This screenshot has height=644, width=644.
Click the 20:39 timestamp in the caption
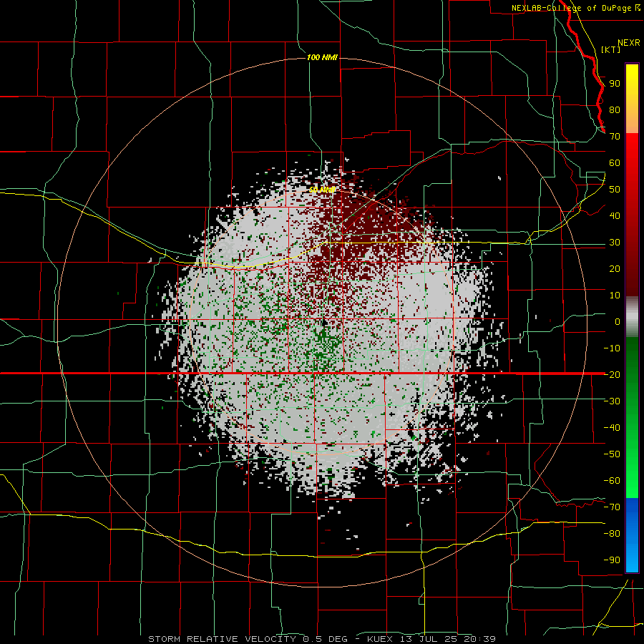pyautogui.click(x=479, y=639)
